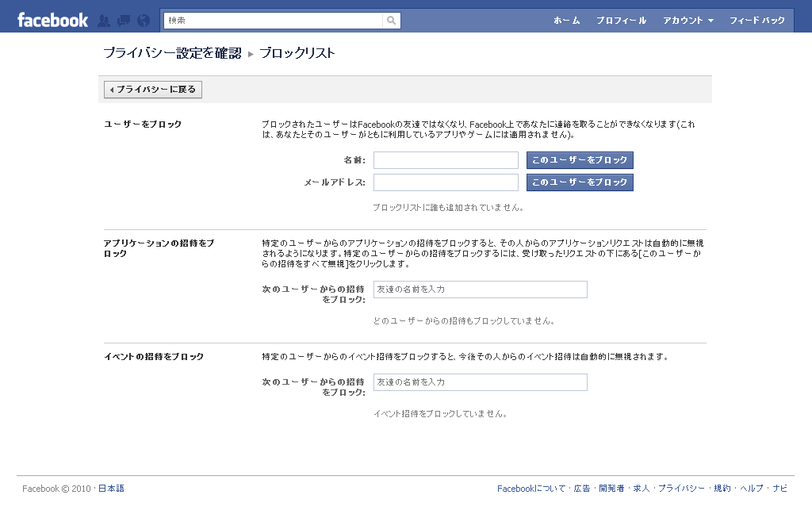Open フィードバック in the top navigation
The width and height of the screenshot is (812, 510).
pos(756,20)
